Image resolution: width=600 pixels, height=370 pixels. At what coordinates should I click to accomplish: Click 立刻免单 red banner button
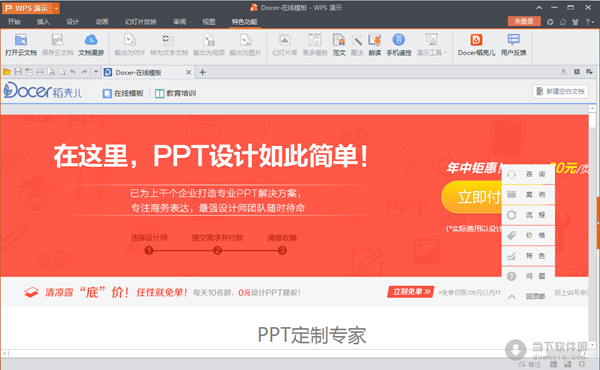coord(411,292)
